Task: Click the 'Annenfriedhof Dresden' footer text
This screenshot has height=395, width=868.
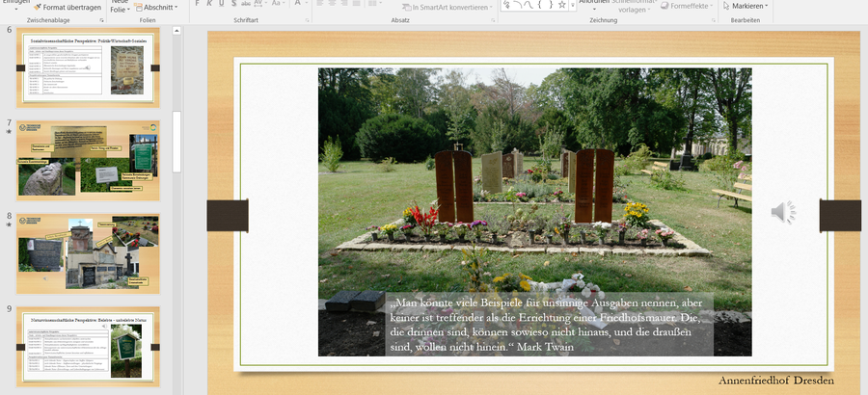Action: (x=776, y=381)
